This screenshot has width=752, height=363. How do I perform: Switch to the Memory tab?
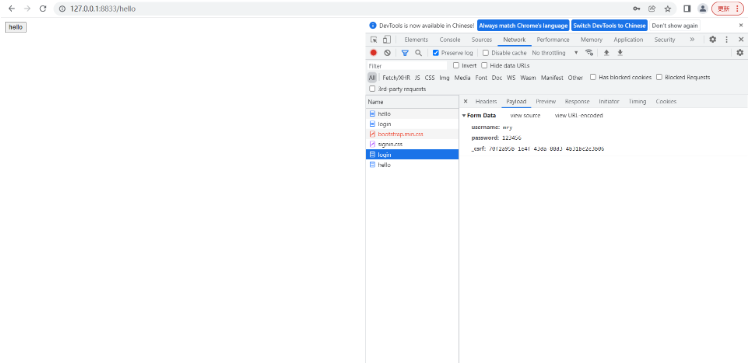[591, 40]
